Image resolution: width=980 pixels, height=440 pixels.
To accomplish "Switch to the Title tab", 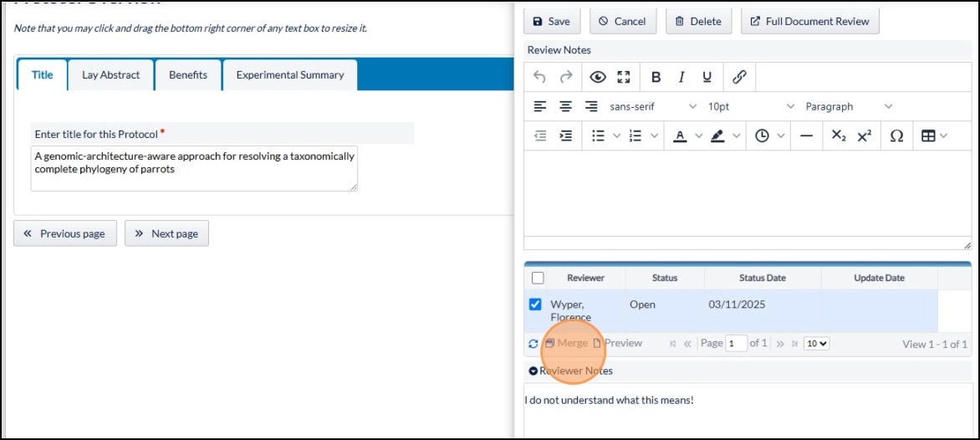I will tap(43, 75).
